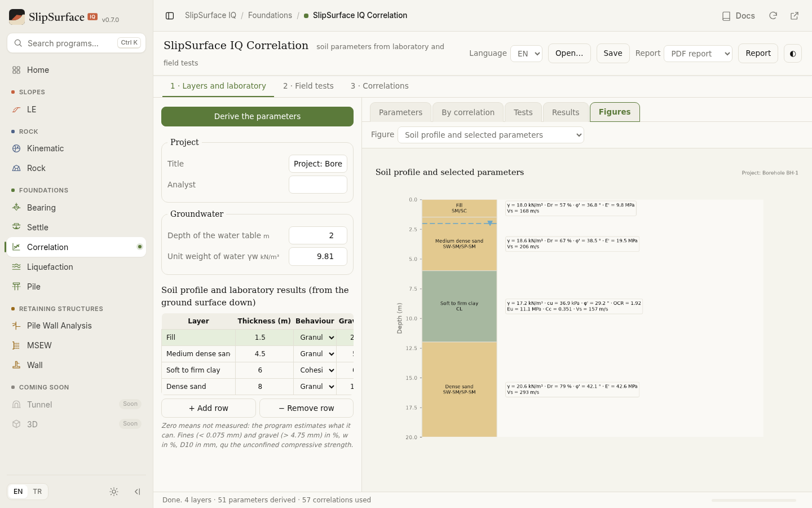The height and width of the screenshot is (508, 812).
Task: Click the Home sidebar icon
Action: point(16,70)
